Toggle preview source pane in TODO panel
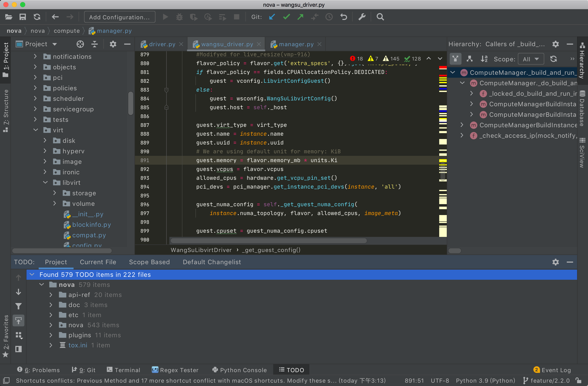The height and width of the screenshot is (386, 588). click(x=18, y=349)
